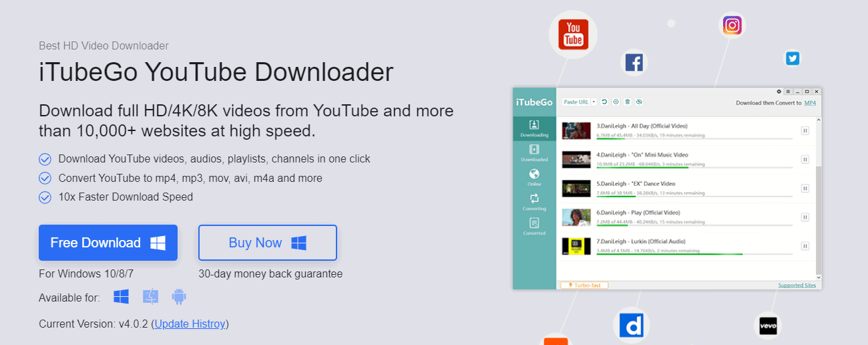Image resolution: width=868 pixels, height=345 pixels.
Task: Click the Paste URL button
Action: point(576,102)
